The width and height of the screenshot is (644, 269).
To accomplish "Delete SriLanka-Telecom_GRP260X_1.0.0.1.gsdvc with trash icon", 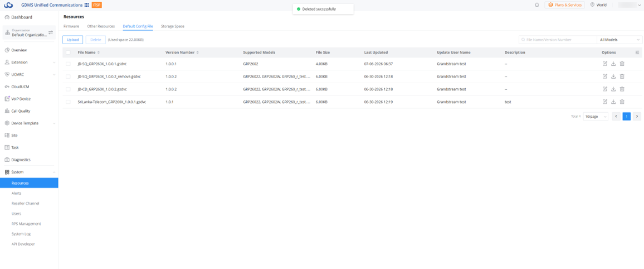I will pyautogui.click(x=622, y=102).
